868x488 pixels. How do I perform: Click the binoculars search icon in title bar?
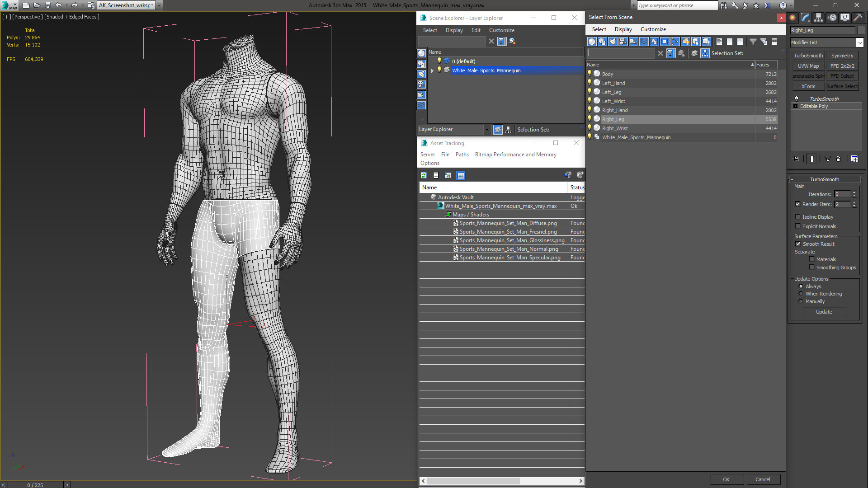click(724, 5)
